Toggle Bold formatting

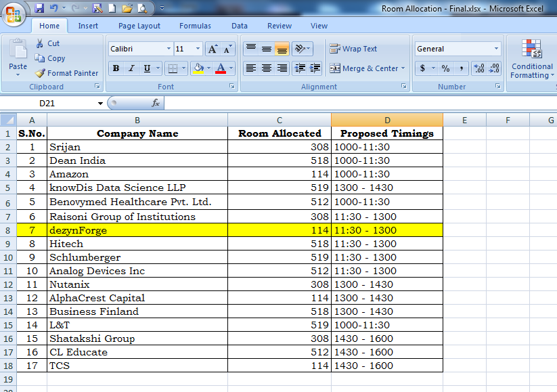(116, 68)
